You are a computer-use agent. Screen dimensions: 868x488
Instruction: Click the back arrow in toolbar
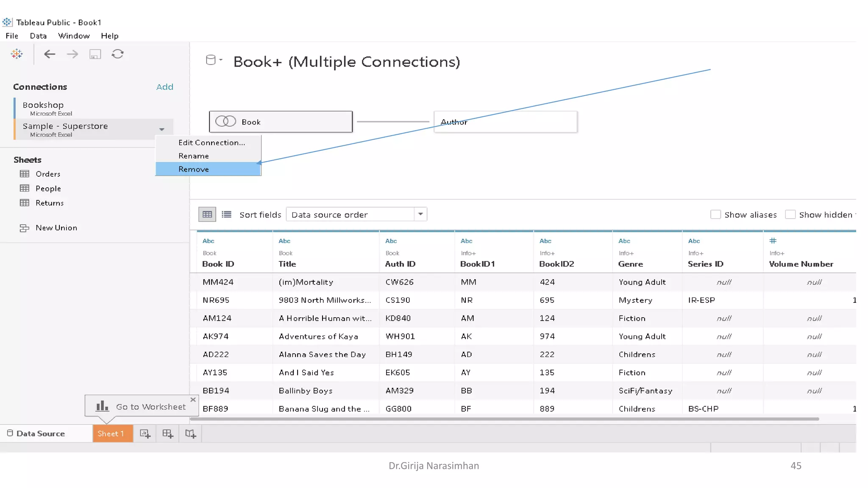[x=50, y=54]
